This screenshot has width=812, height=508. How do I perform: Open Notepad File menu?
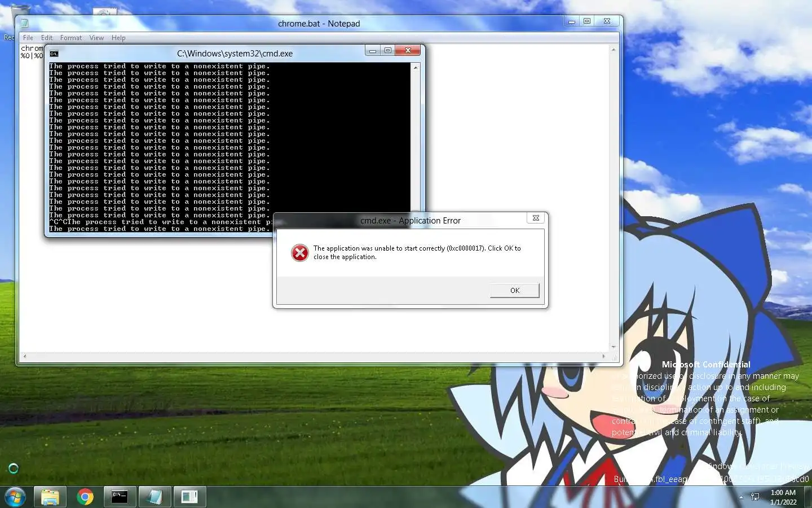click(28, 38)
